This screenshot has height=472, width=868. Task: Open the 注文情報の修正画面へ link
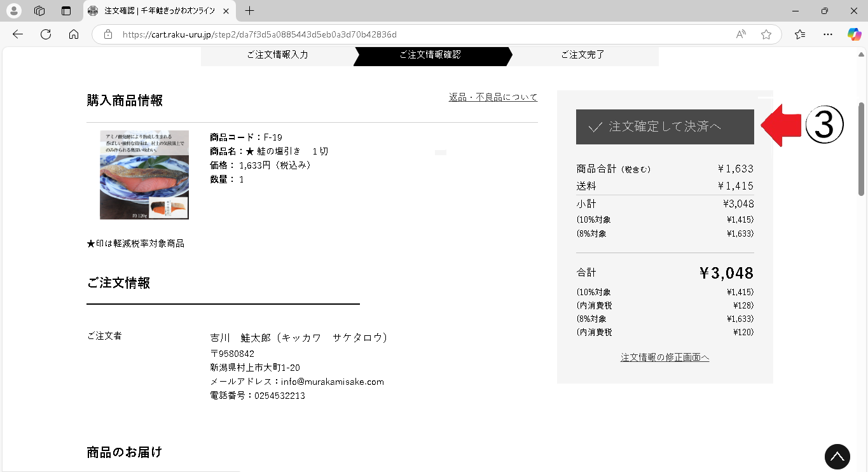click(665, 357)
